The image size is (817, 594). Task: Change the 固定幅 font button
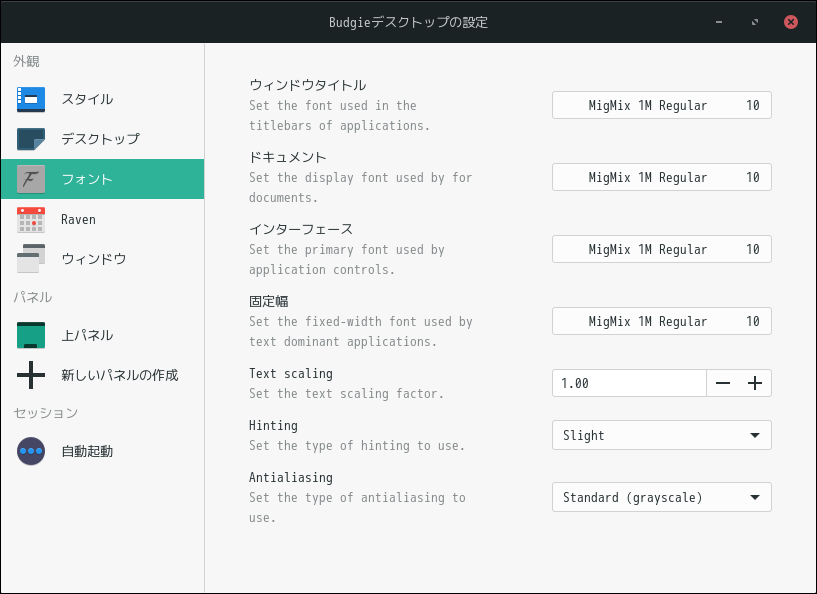click(662, 321)
